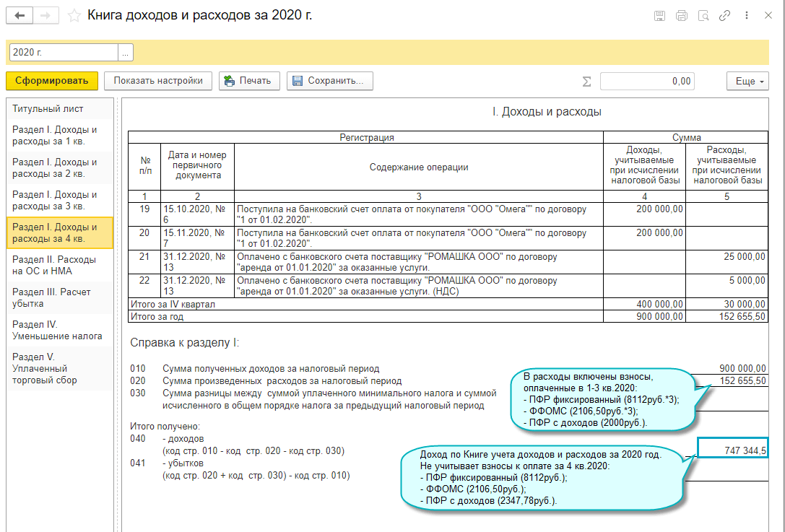Screen dimensions: 785x532
Task: Click Итого за IV квартал label
Action: [173, 305]
